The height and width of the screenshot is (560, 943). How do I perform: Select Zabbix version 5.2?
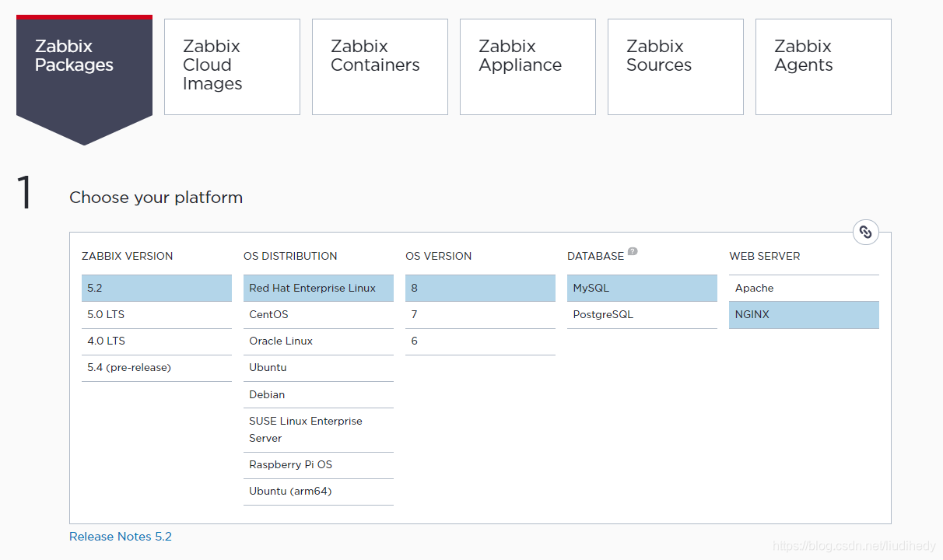click(x=156, y=288)
